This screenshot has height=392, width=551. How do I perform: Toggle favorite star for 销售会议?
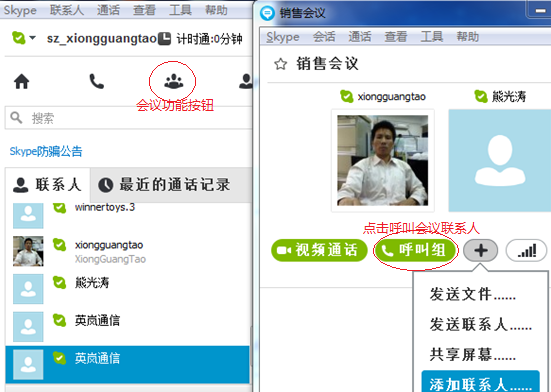coord(280,64)
